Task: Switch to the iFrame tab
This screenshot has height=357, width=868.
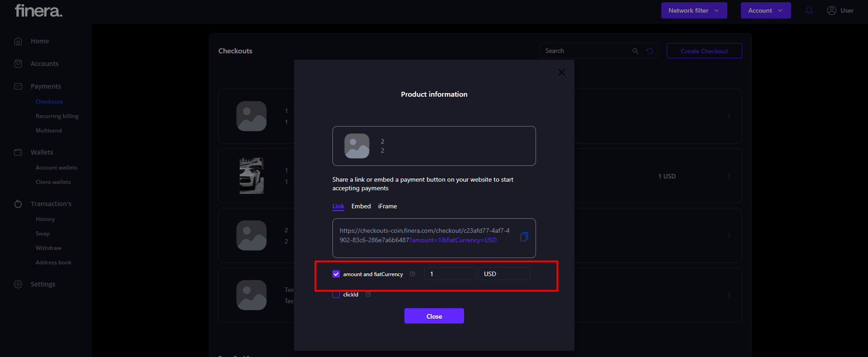Action: 388,206
